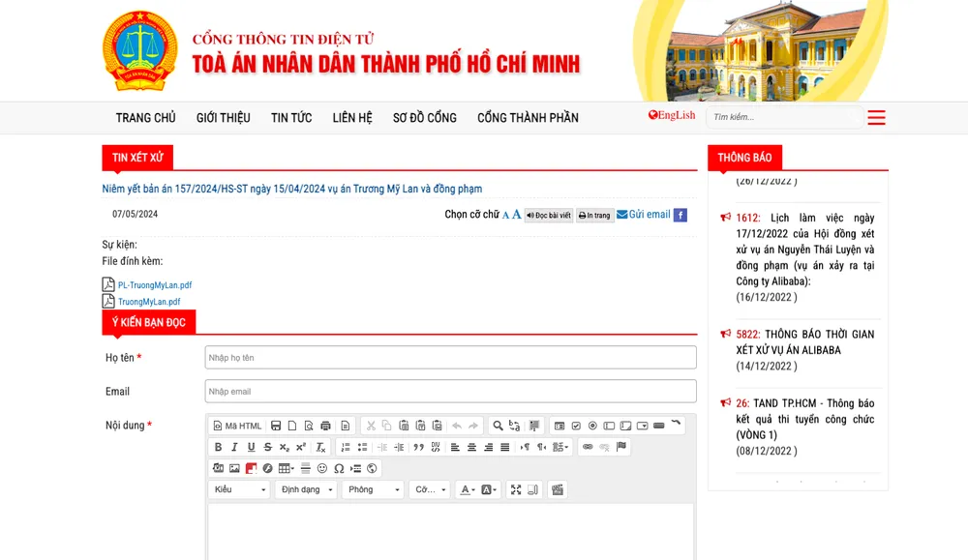
Task: Insert an image using the editor image icon
Action: pyautogui.click(x=234, y=468)
